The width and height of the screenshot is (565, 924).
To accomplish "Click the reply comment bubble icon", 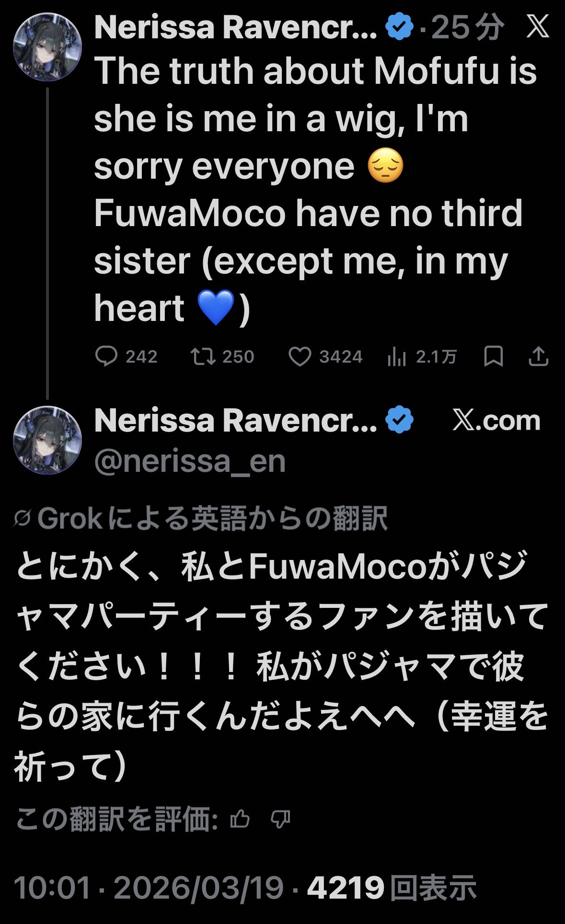I will pyautogui.click(x=106, y=357).
